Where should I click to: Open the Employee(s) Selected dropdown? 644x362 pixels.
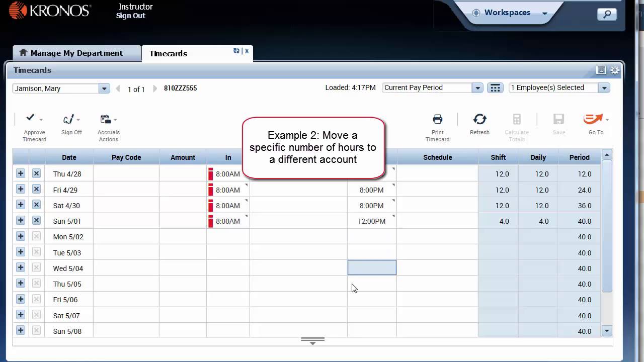click(605, 88)
